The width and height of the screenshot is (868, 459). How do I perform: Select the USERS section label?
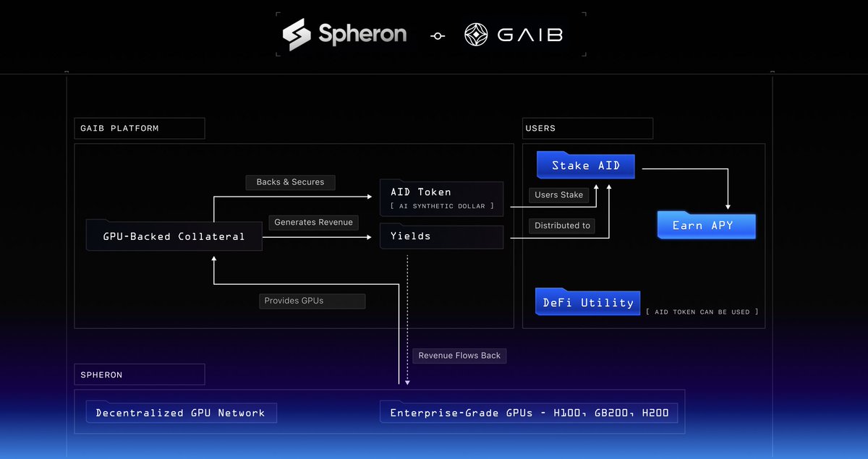tap(588, 129)
